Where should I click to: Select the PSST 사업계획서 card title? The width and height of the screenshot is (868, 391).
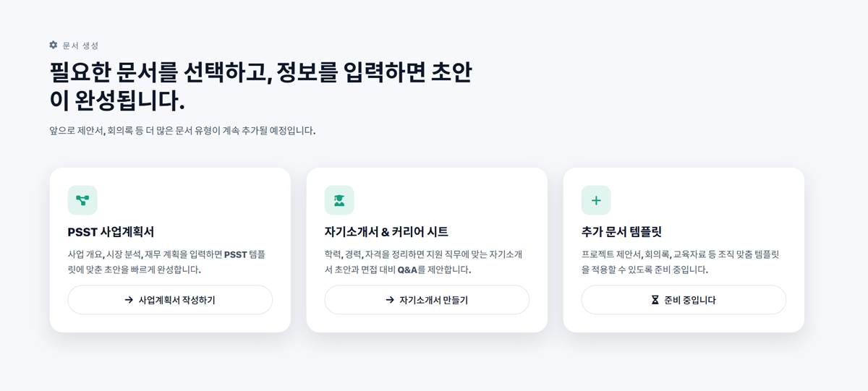111,232
